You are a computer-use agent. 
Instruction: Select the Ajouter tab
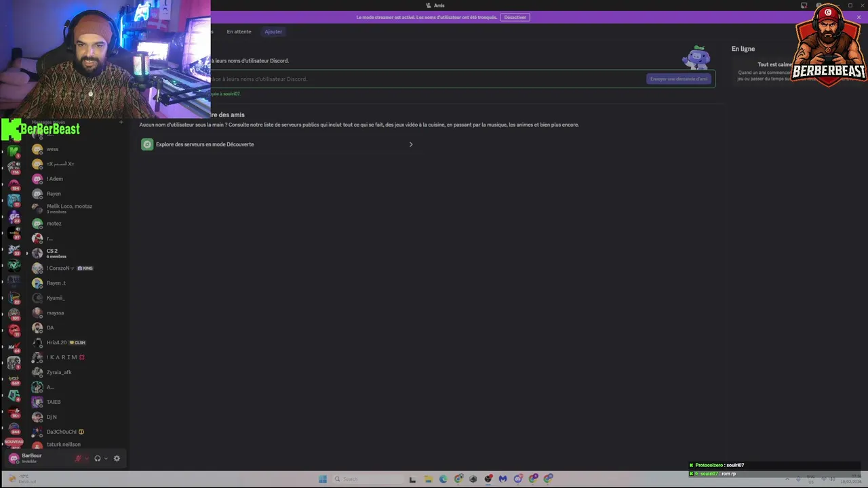coord(273,32)
